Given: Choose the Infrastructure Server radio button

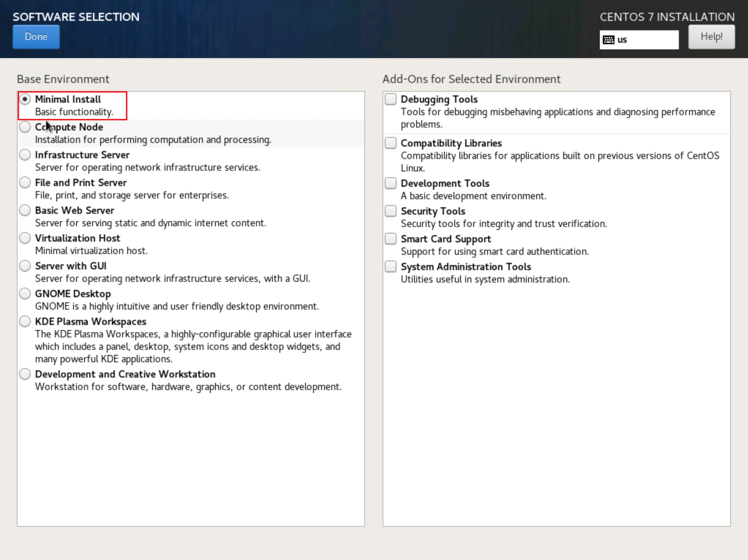Looking at the screenshot, I should (x=25, y=155).
